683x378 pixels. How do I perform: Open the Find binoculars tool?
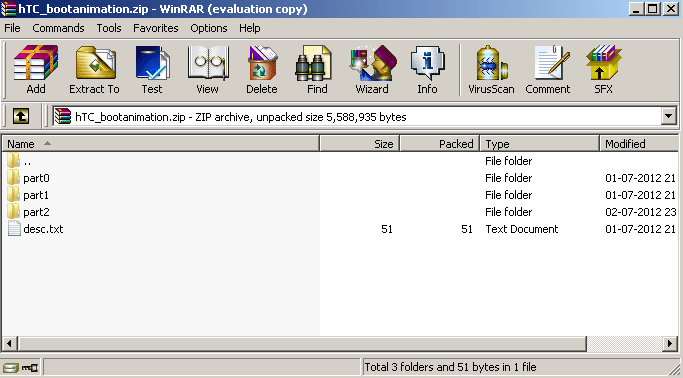point(314,63)
